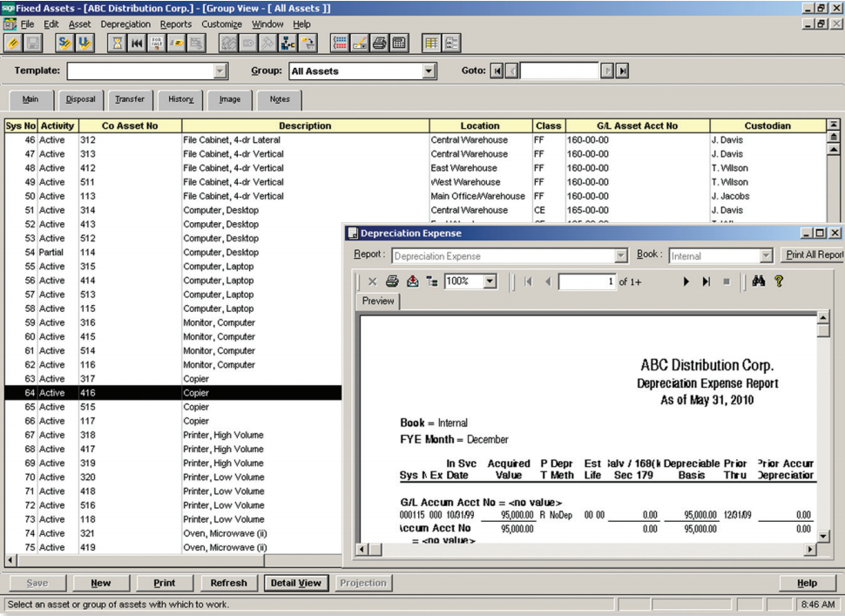
Task: Click the yellow question mark help icon
Action: [x=779, y=281]
